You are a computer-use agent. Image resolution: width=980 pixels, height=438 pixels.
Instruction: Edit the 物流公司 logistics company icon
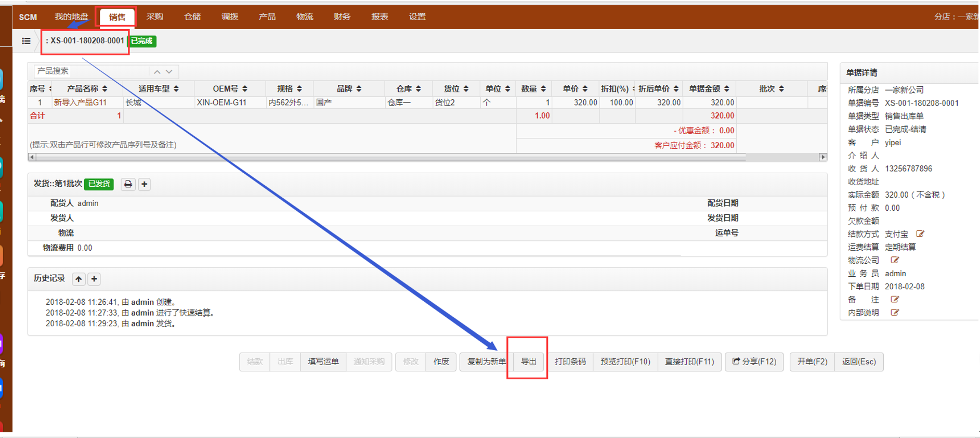895,260
